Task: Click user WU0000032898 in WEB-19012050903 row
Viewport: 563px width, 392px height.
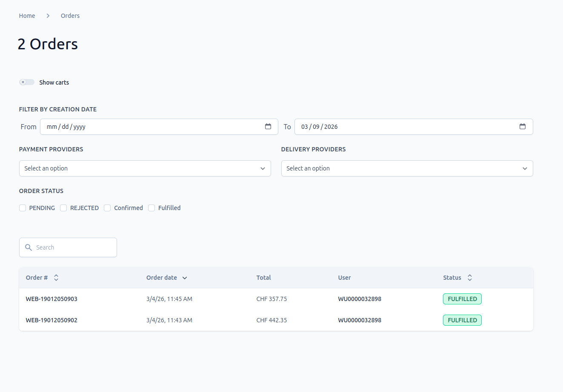Action: (x=360, y=299)
